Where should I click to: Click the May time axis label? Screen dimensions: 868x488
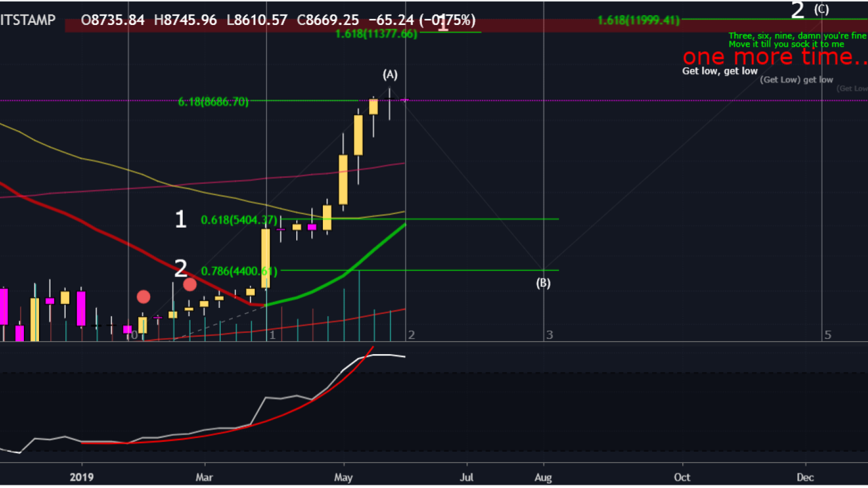tap(343, 477)
